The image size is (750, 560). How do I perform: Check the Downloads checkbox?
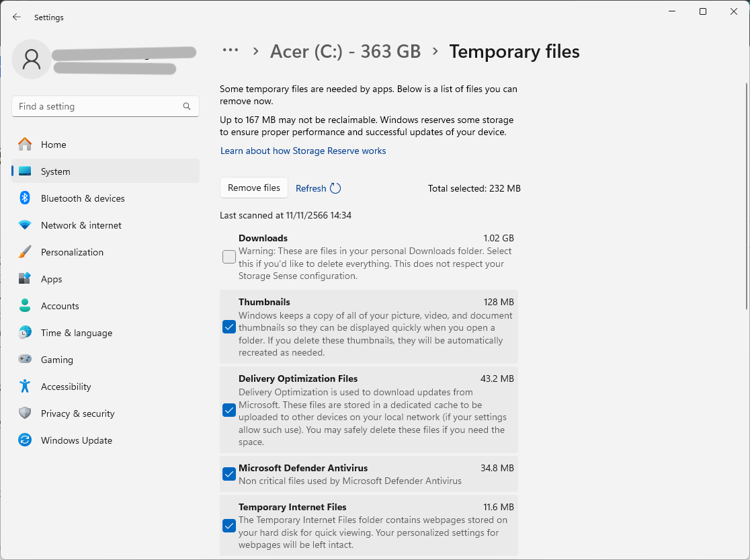(x=229, y=257)
